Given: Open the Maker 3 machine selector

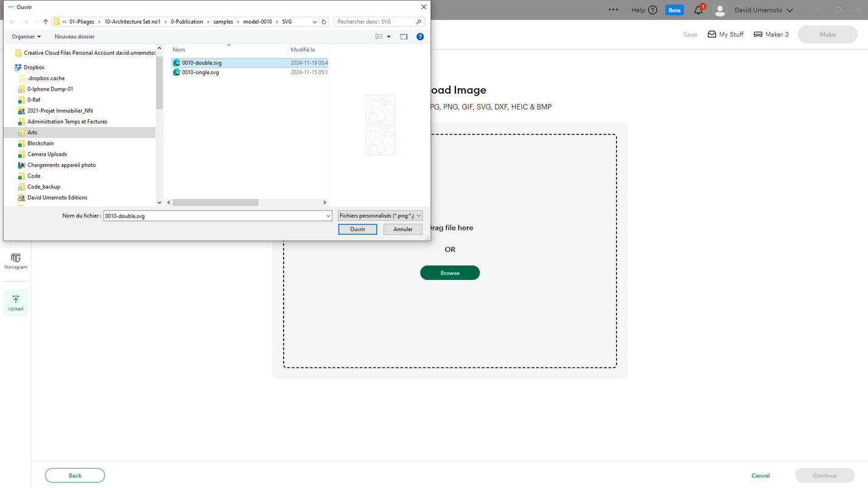Looking at the screenshot, I should pos(771,35).
